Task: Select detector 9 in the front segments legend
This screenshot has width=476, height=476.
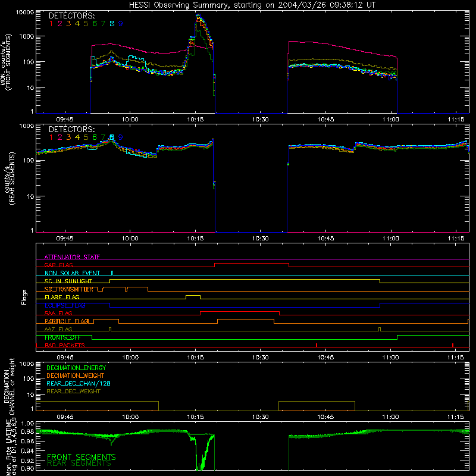Action: [x=121, y=24]
